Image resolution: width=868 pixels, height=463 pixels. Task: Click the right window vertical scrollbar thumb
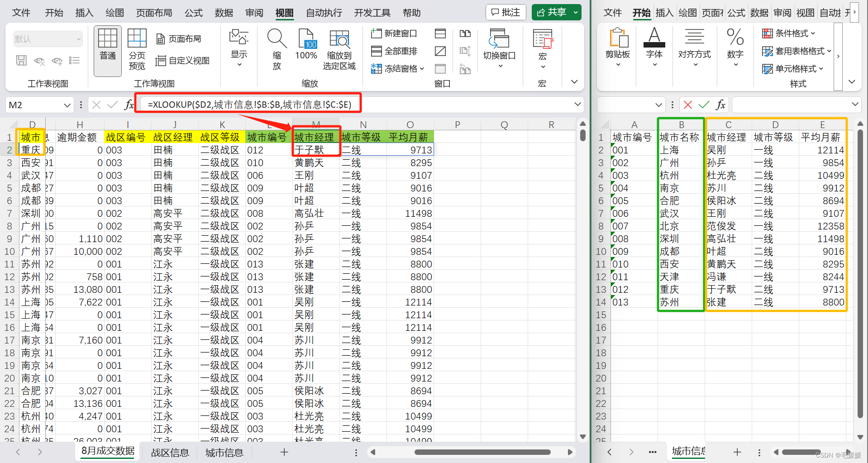[x=860, y=274]
